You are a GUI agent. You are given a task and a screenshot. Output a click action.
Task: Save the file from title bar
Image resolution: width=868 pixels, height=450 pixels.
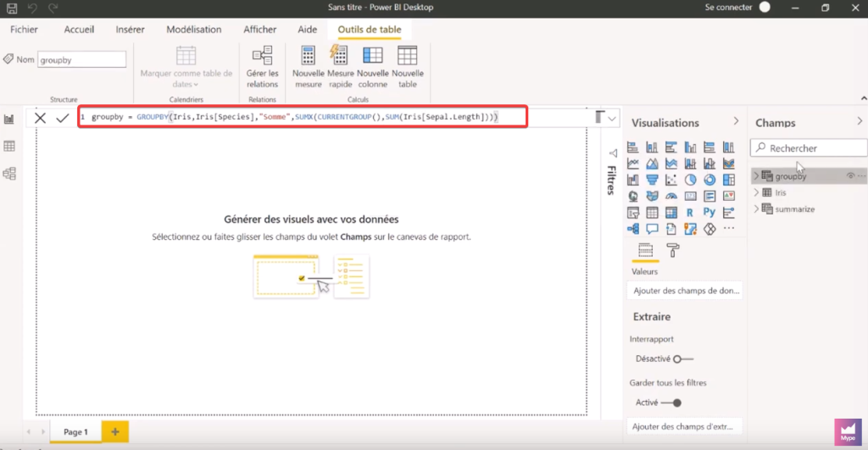(x=11, y=8)
